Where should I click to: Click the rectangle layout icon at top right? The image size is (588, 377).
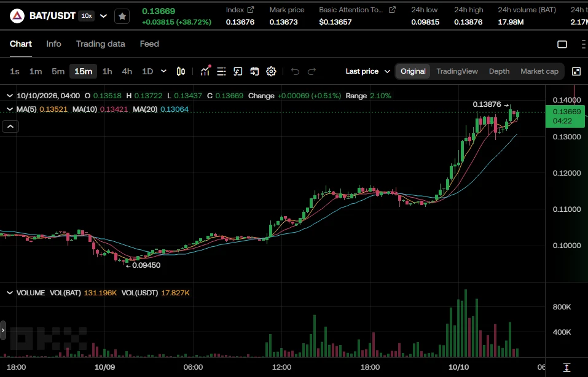click(x=562, y=44)
